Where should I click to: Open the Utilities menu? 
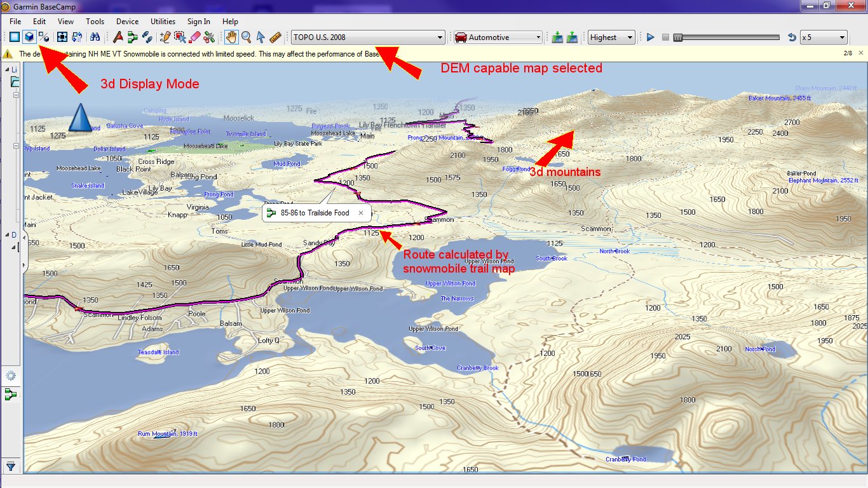coord(163,21)
